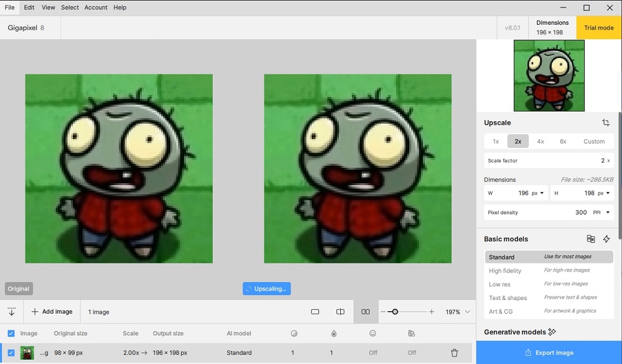Open the width px unit dropdown
622x364 pixels.
[538, 193]
